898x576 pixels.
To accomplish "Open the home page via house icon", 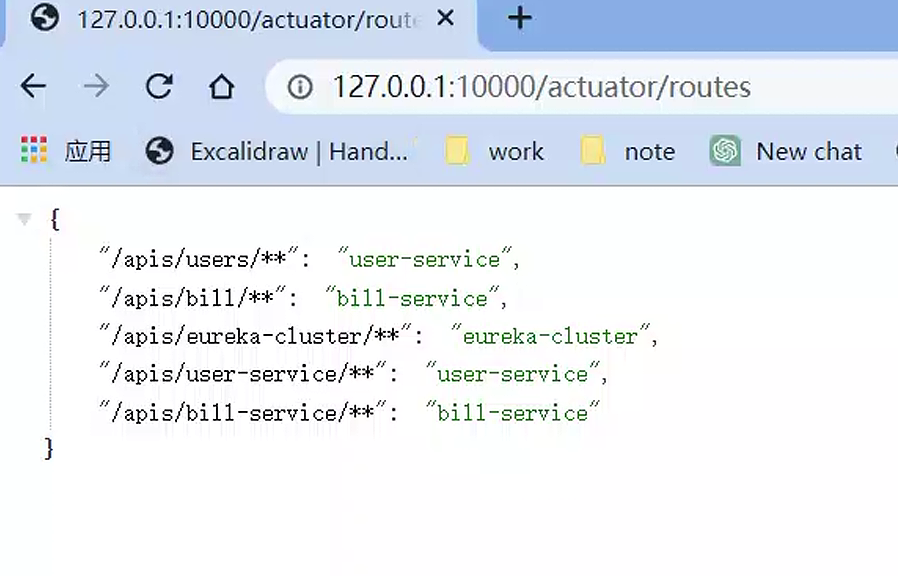I will tap(221, 87).
